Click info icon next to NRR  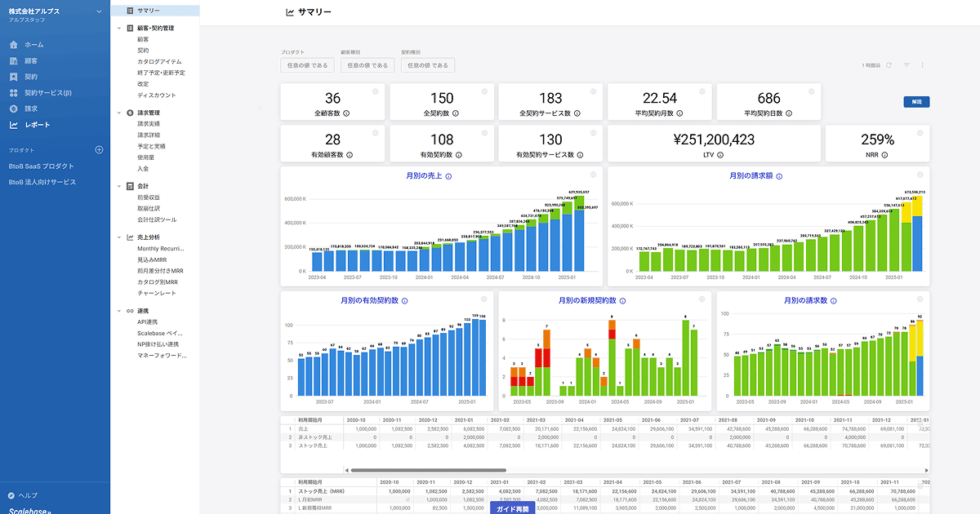tap(884, 154)
